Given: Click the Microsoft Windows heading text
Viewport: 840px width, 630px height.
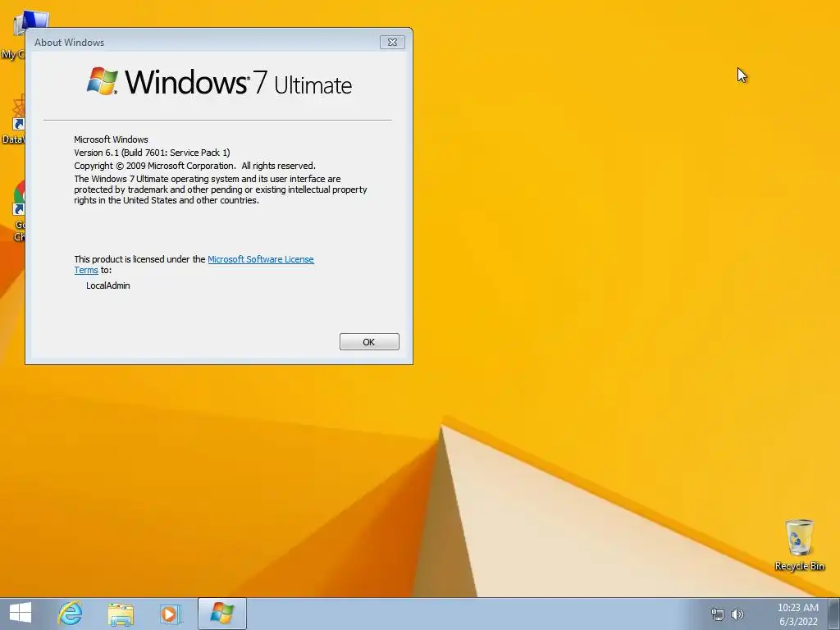Looking at the screenshot, I should coord(111,139).
